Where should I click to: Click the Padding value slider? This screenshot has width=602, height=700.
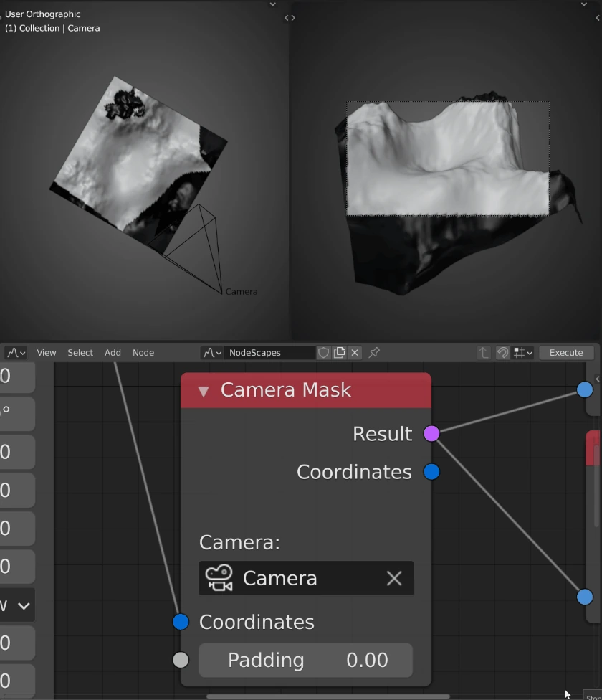(x=306, y=660)
